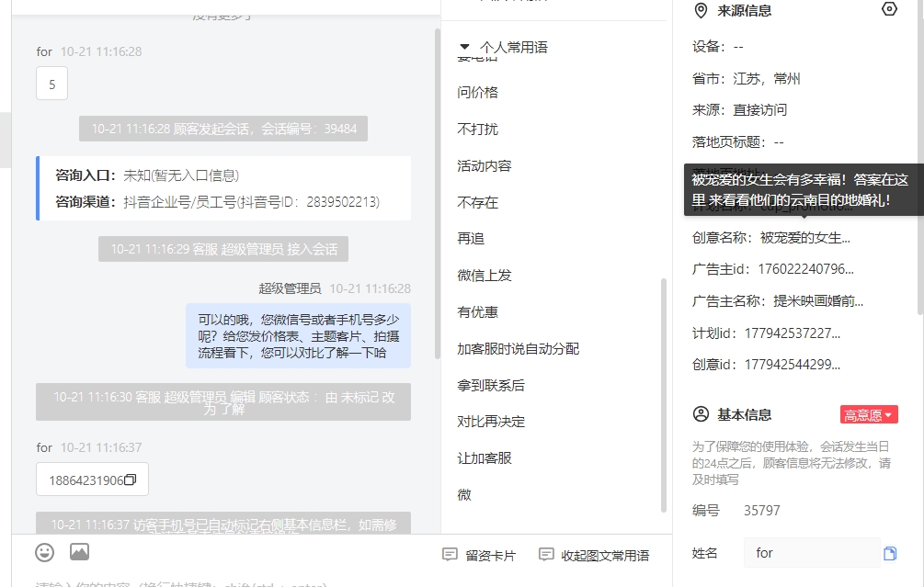924x587 pixels.
Task: Open the emoji picker icon
Action: click(x=45, y=552)
